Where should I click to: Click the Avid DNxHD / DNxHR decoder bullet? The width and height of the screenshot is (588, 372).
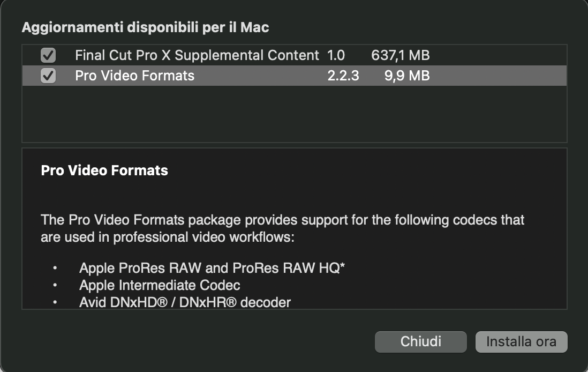coord(185,302)
